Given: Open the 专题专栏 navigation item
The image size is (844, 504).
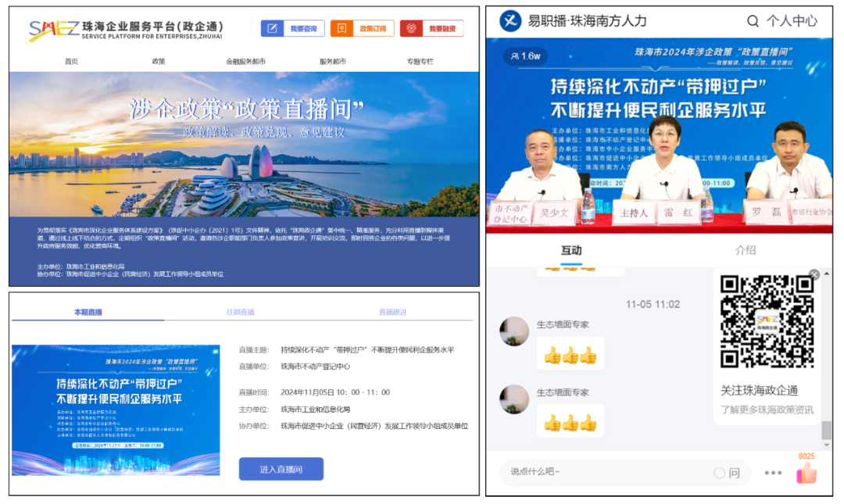Looking at the screenshot, I should tap(420, 62).
